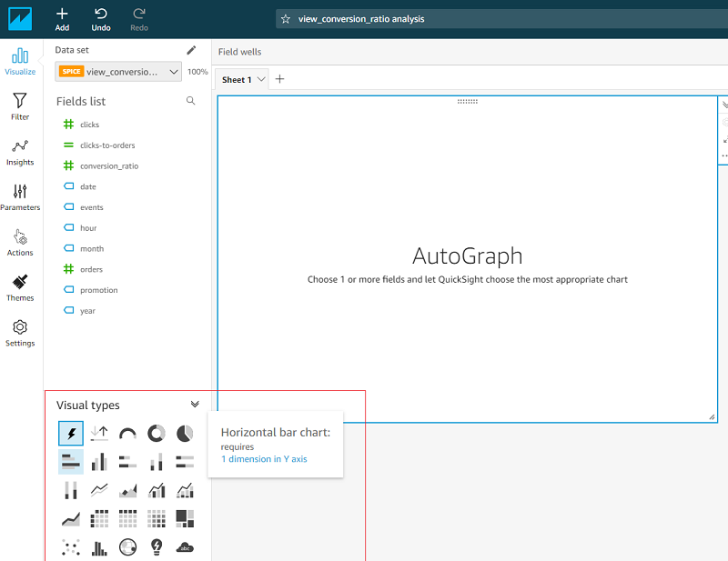Screen dimensions: 728x561
Task: Collapse the Visual types panel
Action: point(195,405)
